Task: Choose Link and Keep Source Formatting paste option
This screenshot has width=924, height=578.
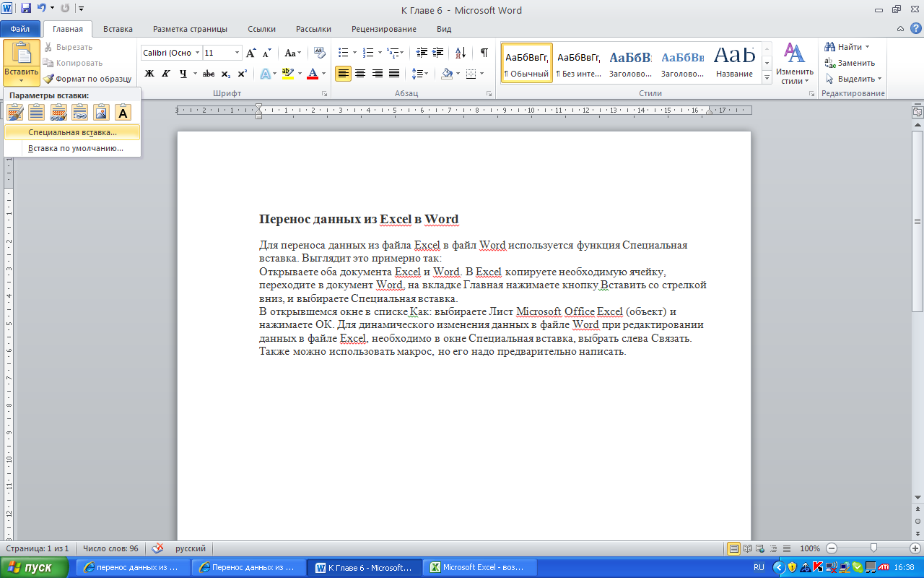Action: pos(58,112)
